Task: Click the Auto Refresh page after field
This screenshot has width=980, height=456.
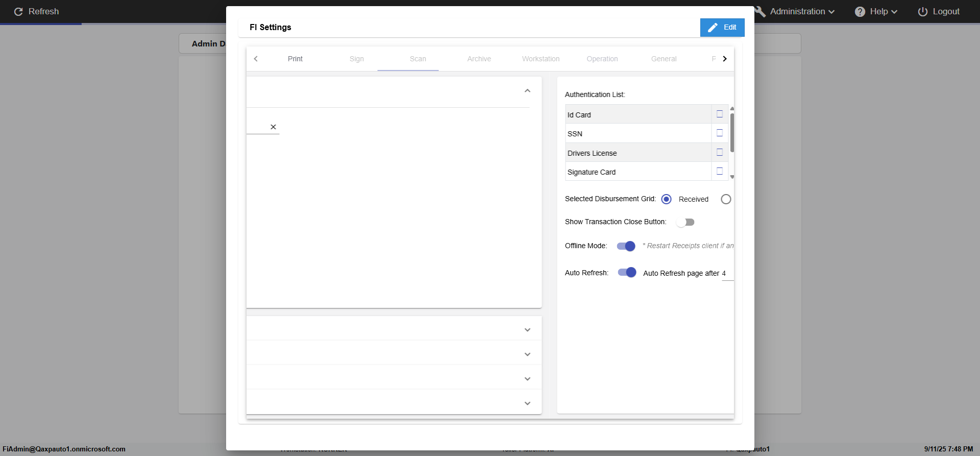Action: coord(727,274)
